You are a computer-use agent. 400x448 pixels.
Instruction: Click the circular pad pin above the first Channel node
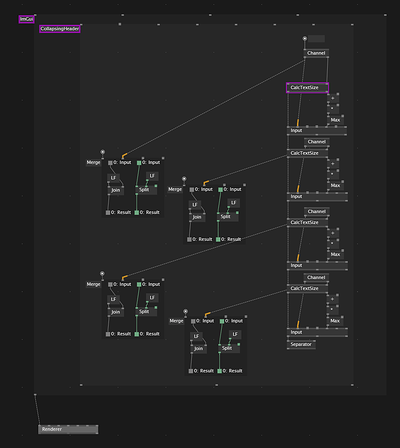tap(304, 39)
